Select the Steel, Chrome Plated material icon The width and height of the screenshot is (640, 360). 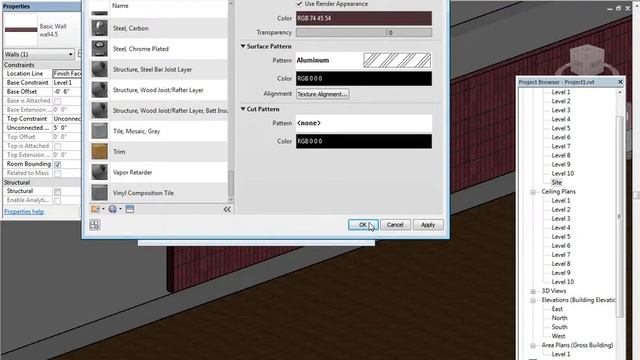pos(99,49)
